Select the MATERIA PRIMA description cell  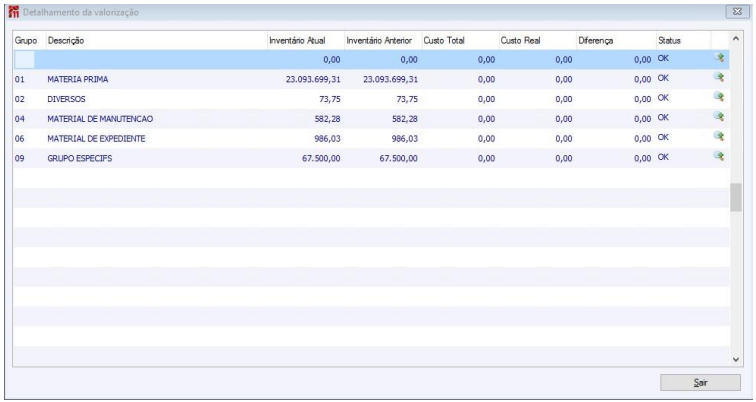coord(78,80)
